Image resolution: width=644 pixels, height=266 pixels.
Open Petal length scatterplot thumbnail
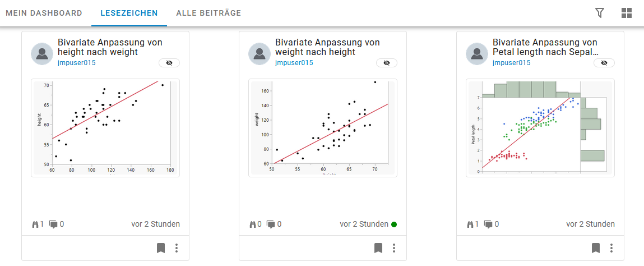(x=540, y=128)
